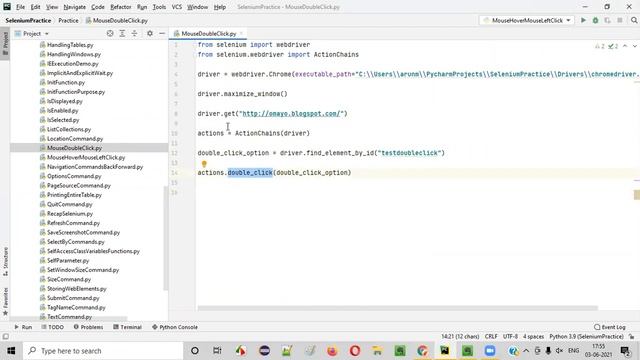The height and width of the screenshot is (360, 640).
Task: Open the Run tool window tab
Action: click(x=23, y=327)
